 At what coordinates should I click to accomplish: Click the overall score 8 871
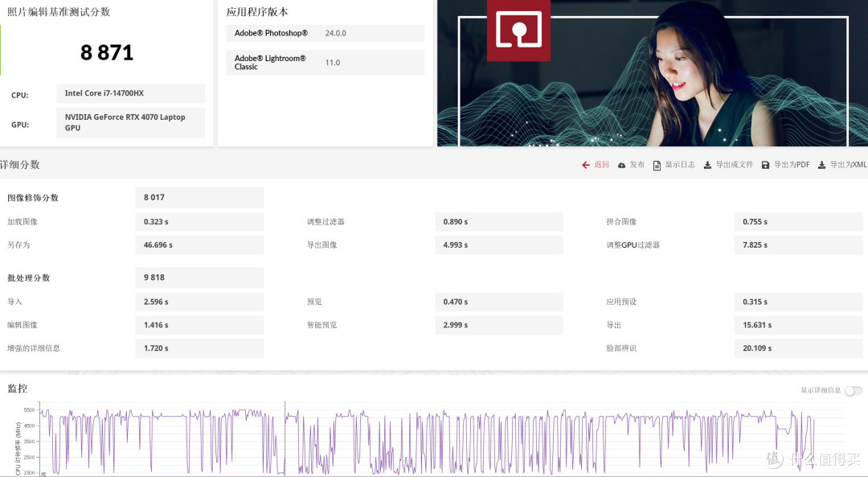[x=107, y=52]
